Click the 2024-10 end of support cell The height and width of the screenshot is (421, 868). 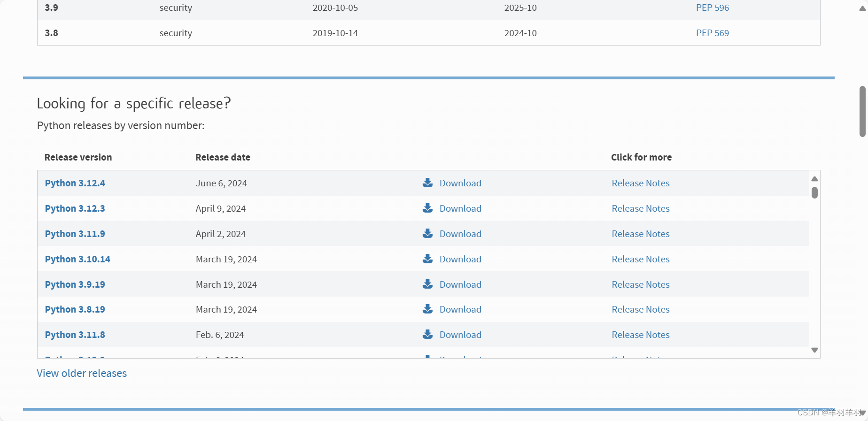(x=520, y=33)
